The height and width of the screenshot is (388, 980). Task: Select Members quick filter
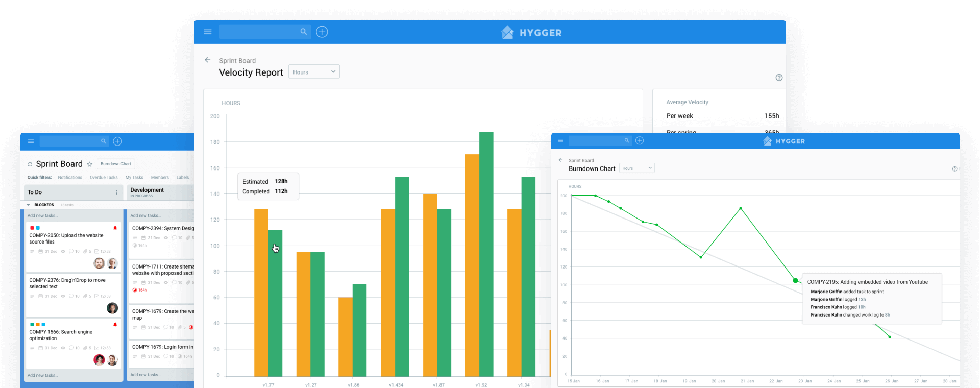[x=160, y=178]
